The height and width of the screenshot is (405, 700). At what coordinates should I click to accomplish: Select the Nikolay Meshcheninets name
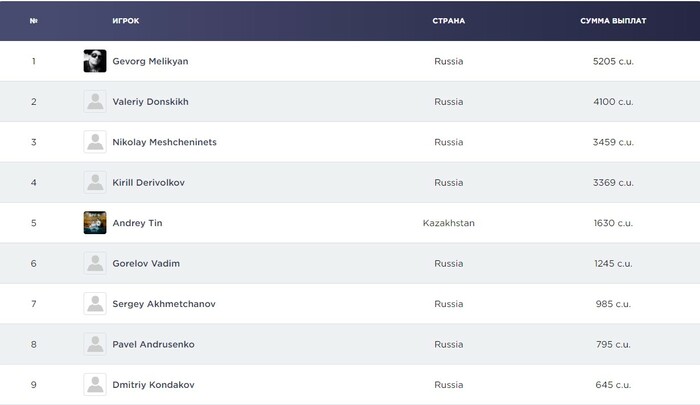[164, 142]
